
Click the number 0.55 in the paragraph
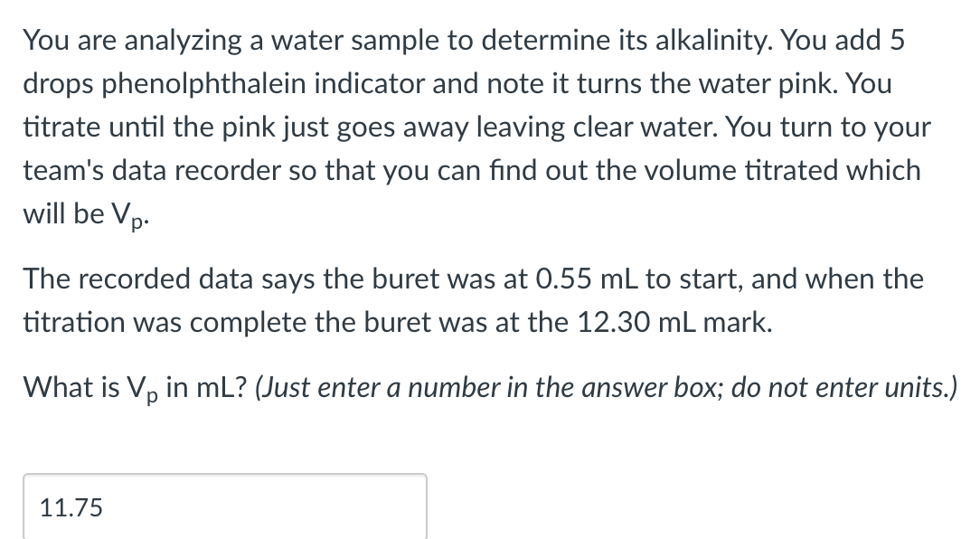[x=564, y=279]
